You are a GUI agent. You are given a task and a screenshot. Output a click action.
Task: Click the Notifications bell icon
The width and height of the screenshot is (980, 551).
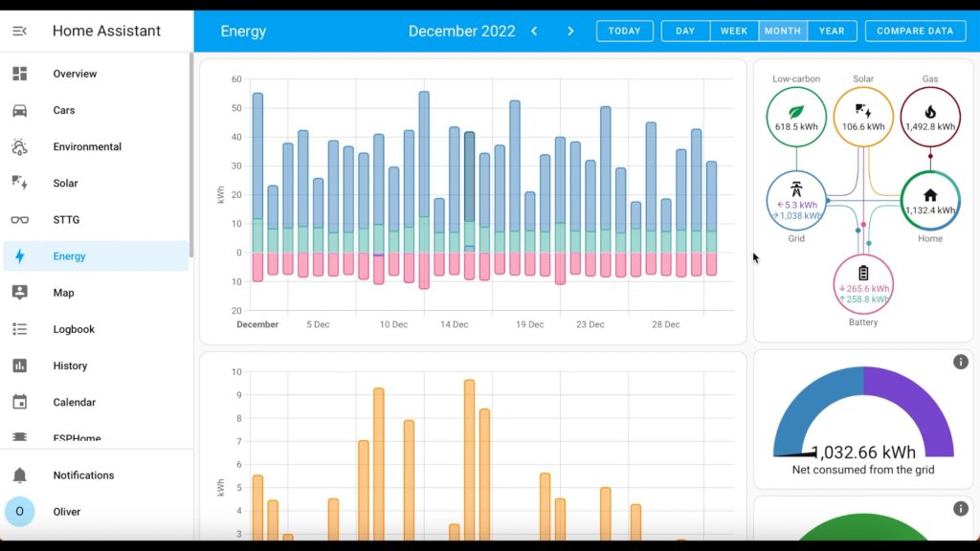(19, 475)
